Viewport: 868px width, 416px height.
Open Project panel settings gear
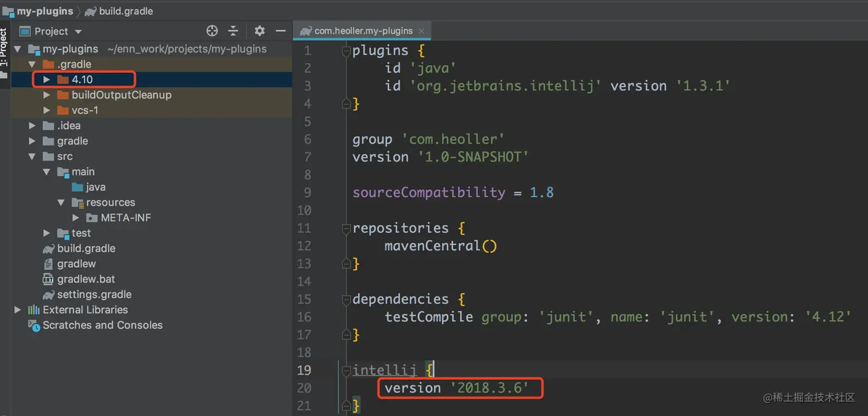tap(259, 31)
